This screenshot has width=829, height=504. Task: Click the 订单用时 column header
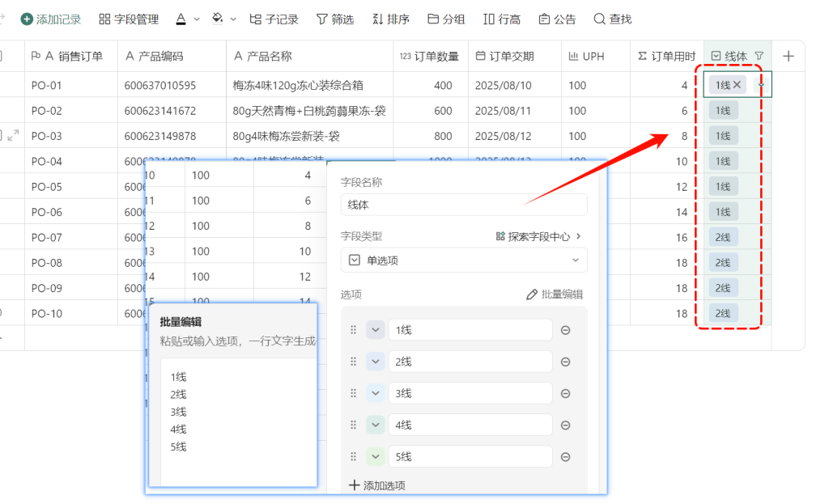pos(667,56)
